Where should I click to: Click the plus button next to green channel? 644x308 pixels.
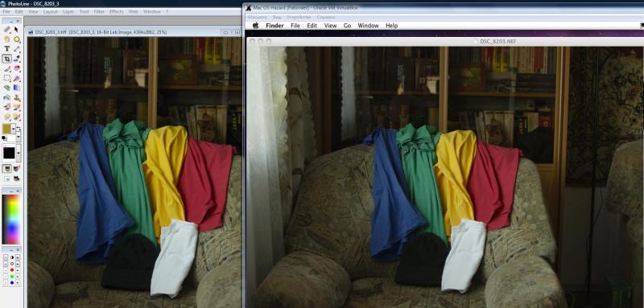[18, 277]
